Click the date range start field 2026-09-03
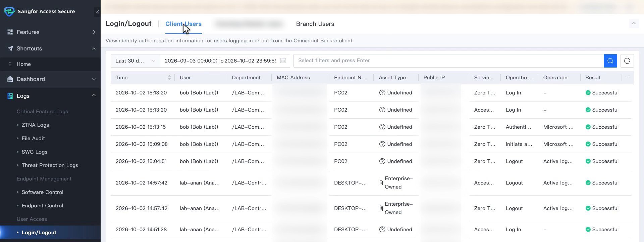This screenshot has width=644, height=242. (x=190, y=61)
